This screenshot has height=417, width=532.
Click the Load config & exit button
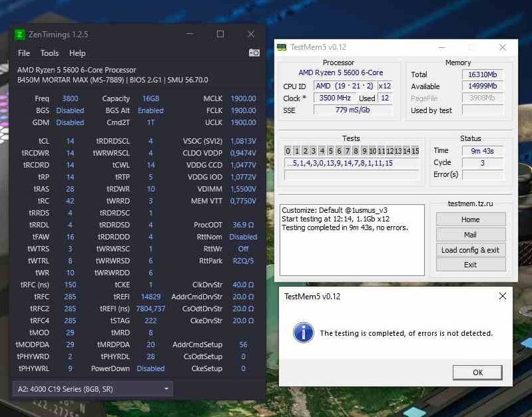(470, 250)
